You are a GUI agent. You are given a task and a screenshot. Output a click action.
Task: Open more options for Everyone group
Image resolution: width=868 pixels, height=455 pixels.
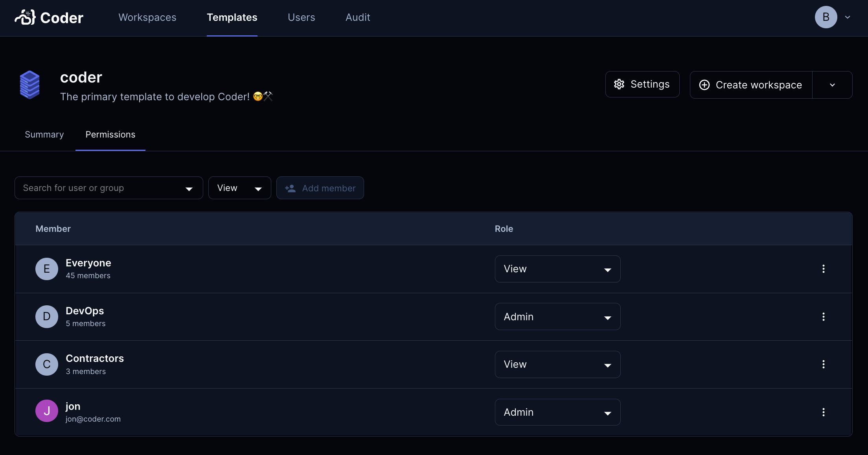click(823, 269)
